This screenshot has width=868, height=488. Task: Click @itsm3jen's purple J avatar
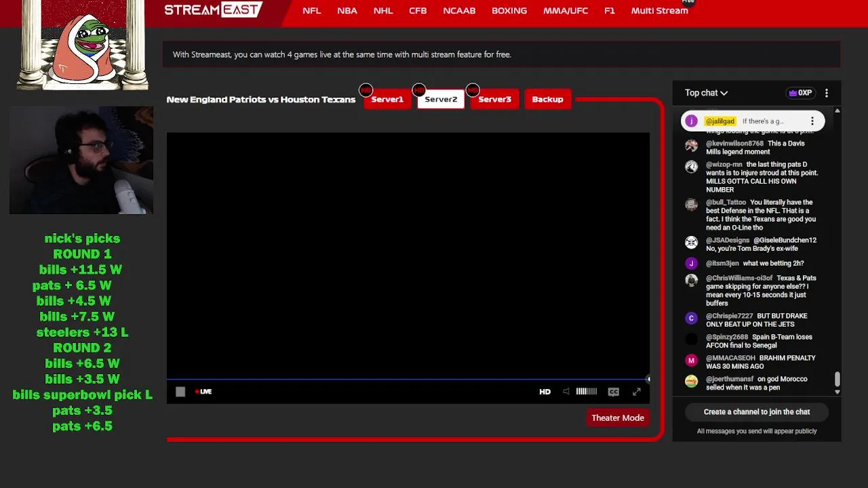coord(691,263)
